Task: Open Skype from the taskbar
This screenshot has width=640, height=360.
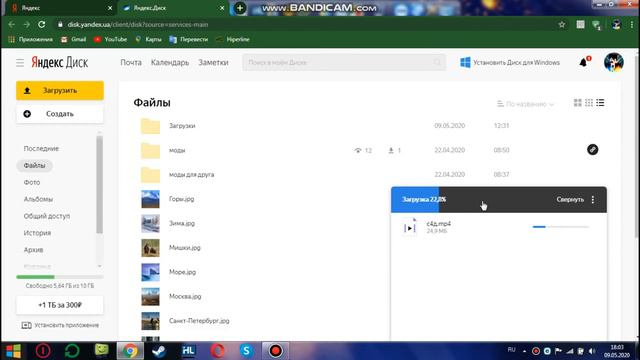Action: pyautogui.click(x=246, y=351)
